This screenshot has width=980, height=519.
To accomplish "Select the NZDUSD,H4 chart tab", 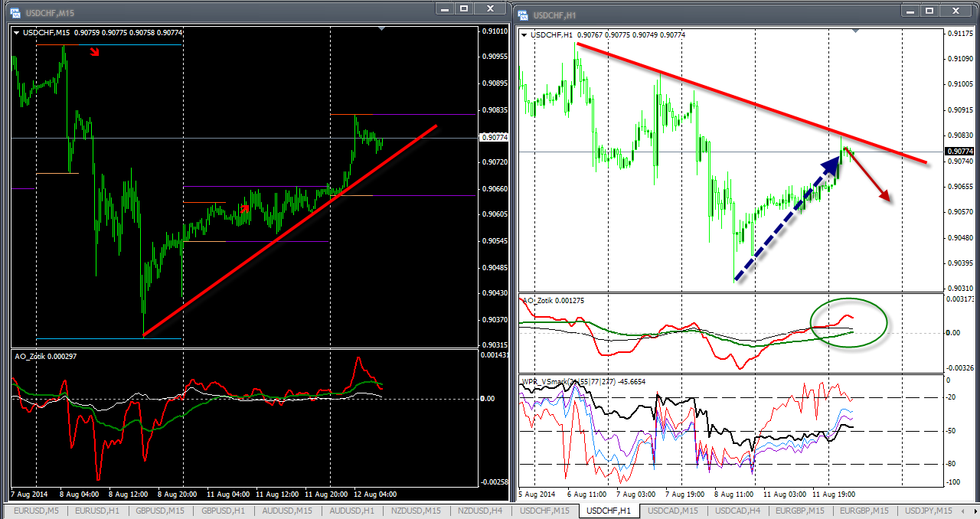I will [x=481, y=511].
